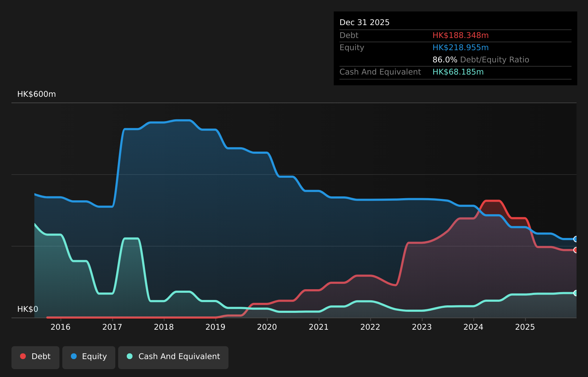Click the HK$188.348m debt value
Screen dimensions: 588x377
(461, 35)
